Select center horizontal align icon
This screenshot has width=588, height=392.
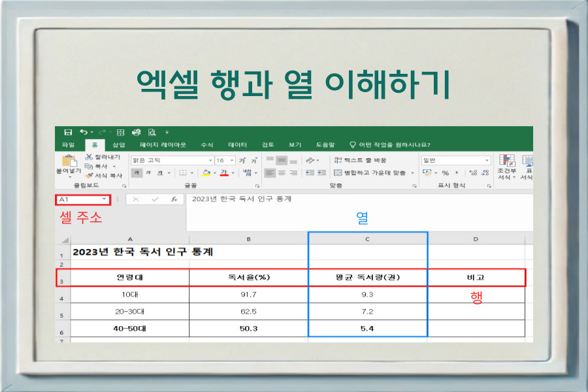282,173
